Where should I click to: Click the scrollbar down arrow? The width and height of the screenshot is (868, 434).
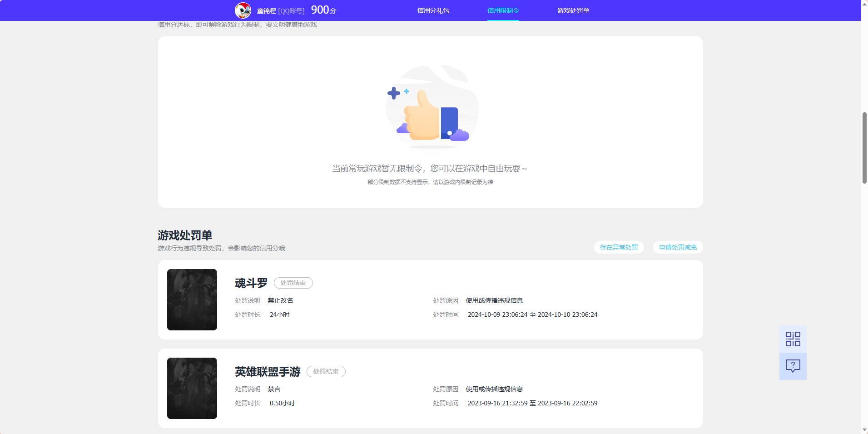pos(864,430)
